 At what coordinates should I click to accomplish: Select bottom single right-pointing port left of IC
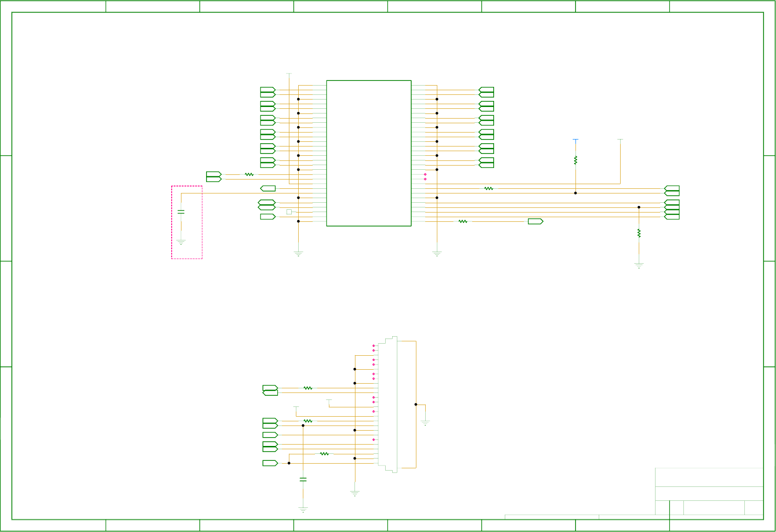point(268,217)
